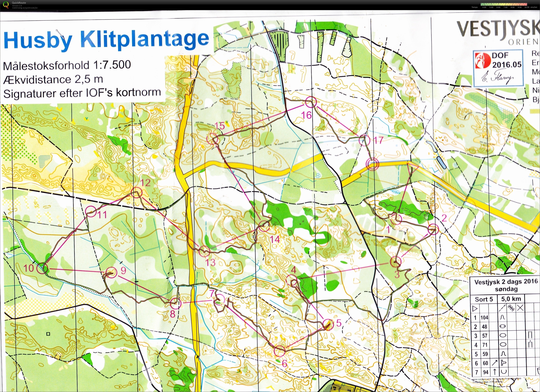Select control circle 16 on the map
This screenshot has height=392, width=540.
(x=311, y=102)
